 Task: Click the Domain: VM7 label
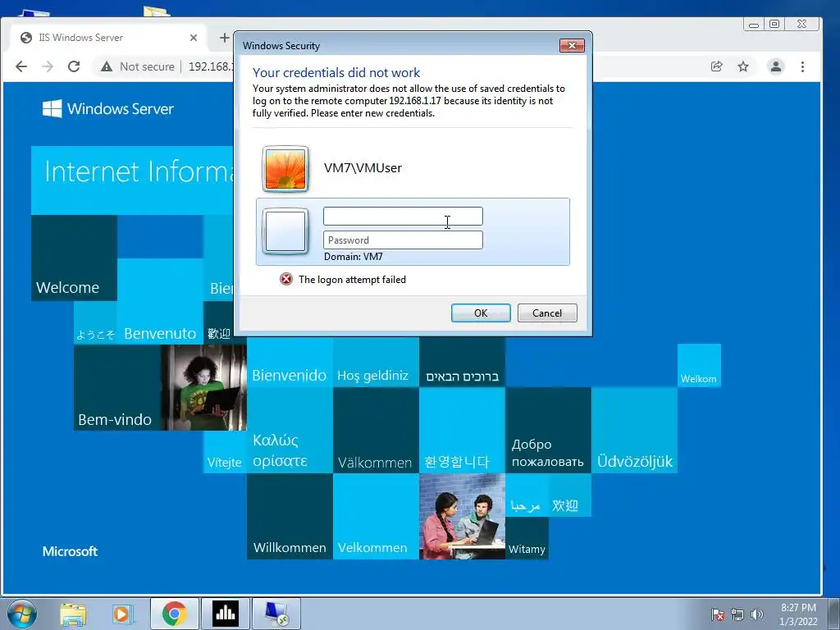[x=353, y=257]
